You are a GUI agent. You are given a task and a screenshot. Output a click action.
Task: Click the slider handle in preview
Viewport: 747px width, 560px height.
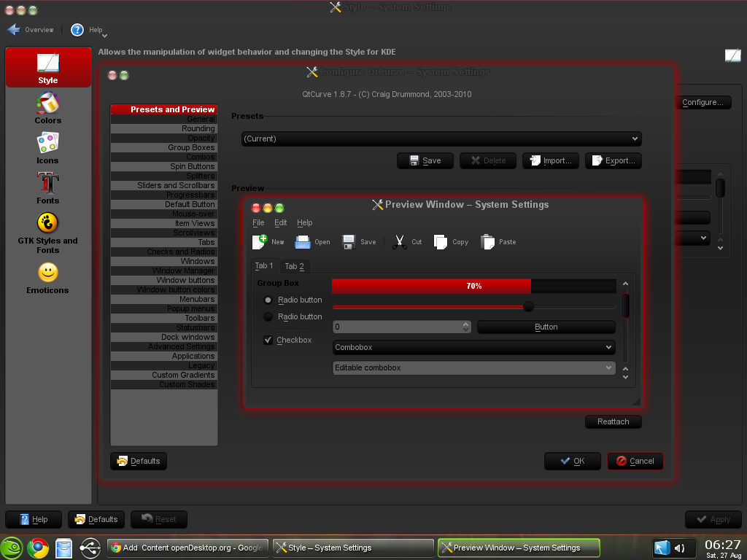(x=528, y=307)
